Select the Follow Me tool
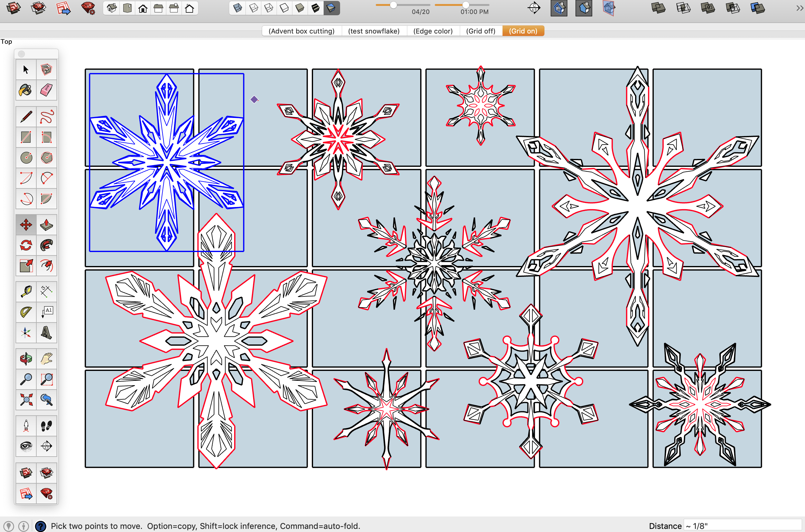Image resolution: width=805 pixels, height=532 pixels. click(46, 245)
